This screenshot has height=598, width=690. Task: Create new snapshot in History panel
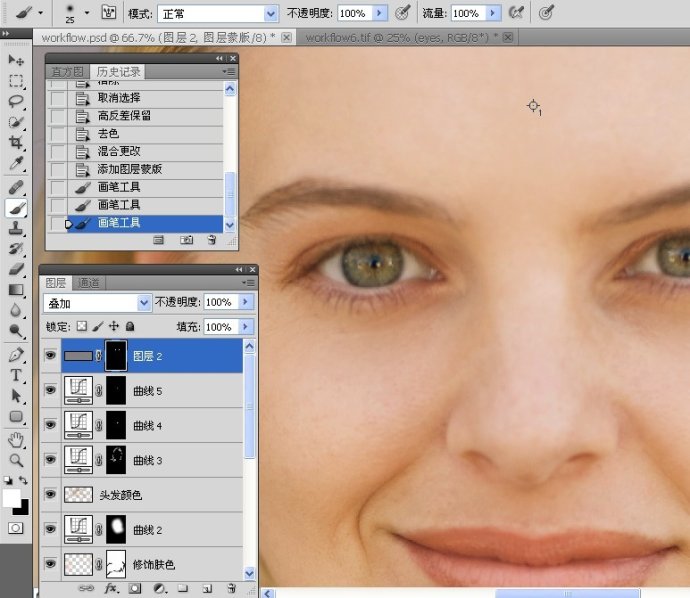point(186,240)
